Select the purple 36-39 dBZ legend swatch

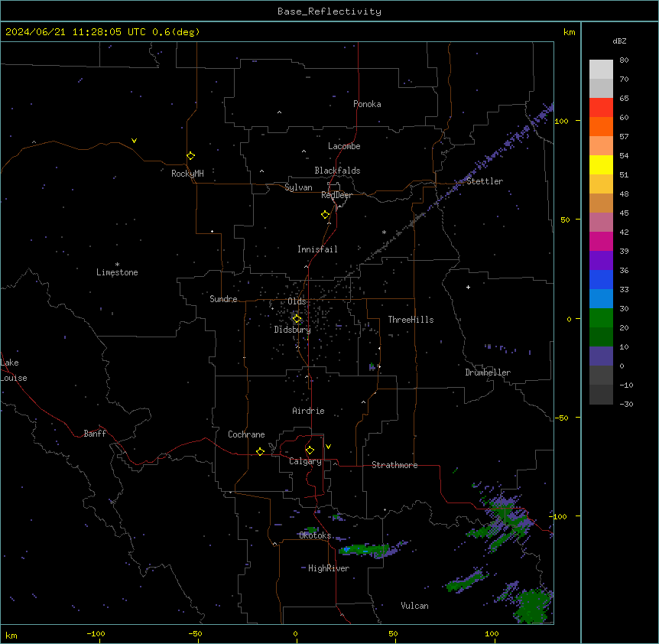click(601, 260)
